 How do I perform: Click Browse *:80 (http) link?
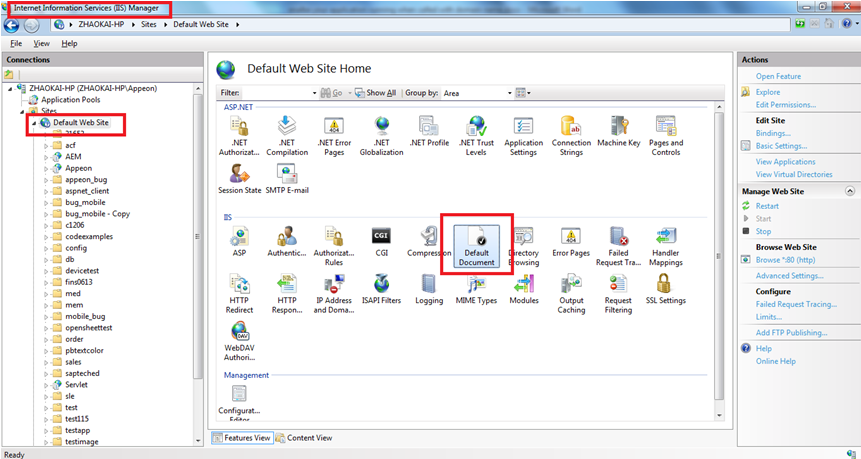785,260
